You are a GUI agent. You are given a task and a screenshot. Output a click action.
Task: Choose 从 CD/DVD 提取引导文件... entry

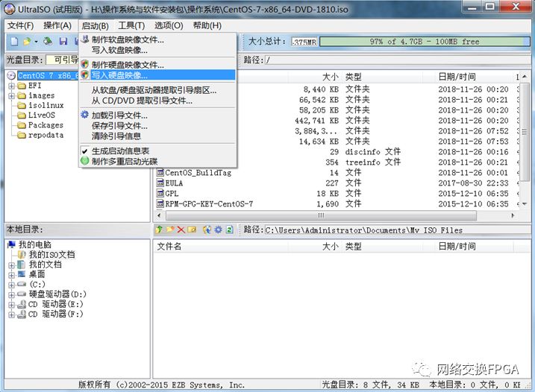click(x=157, y=101)
